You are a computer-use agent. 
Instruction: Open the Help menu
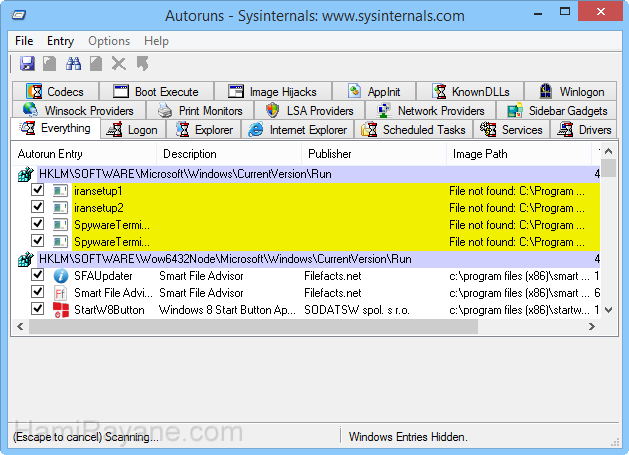[x=156, y=41]
